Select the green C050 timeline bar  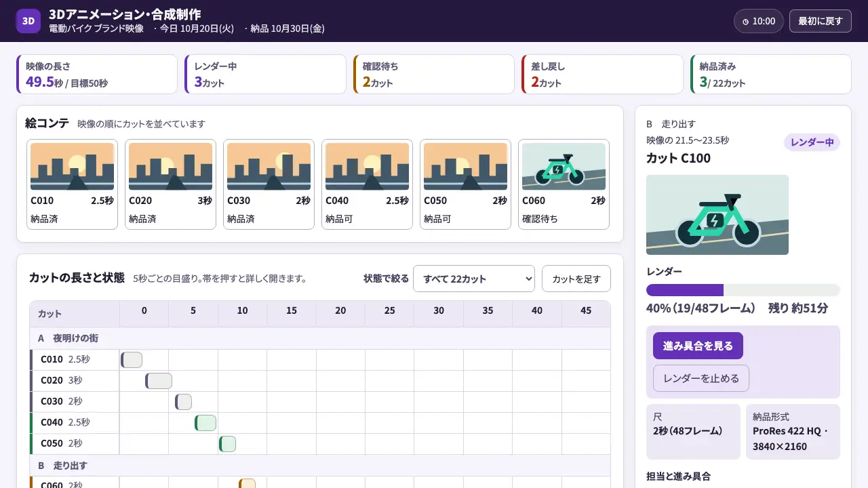[227, 444]
